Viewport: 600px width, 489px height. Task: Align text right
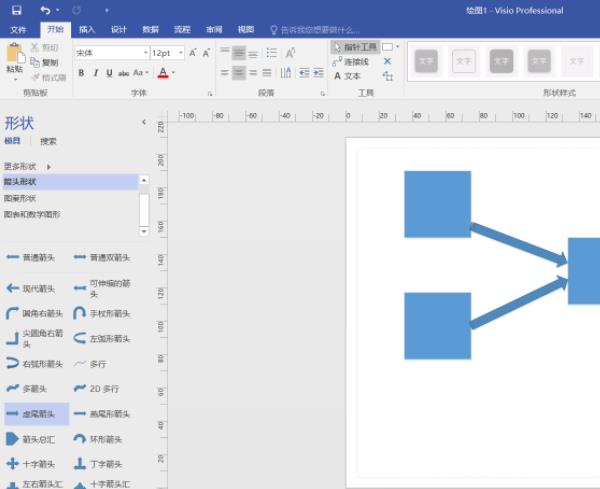(x=253, y=72)
